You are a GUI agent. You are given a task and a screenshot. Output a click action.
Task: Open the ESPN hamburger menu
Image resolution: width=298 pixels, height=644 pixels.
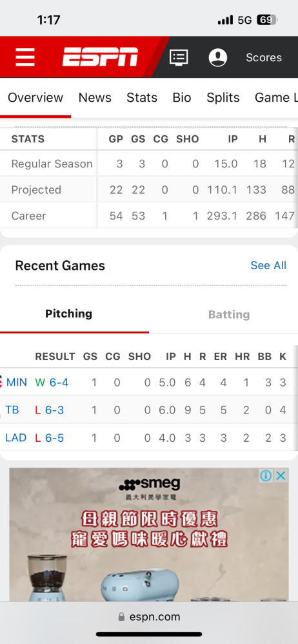coord(25,57)
